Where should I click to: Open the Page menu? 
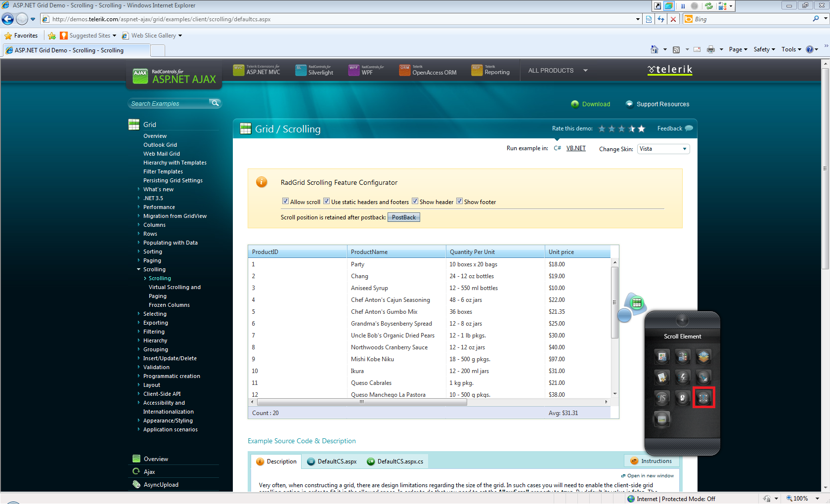coord(738,49)
